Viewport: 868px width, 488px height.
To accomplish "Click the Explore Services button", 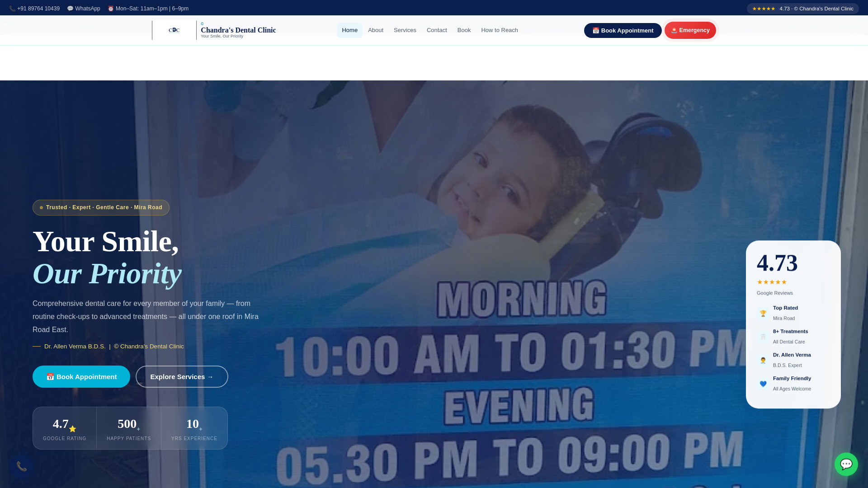I will pos(182,376).
